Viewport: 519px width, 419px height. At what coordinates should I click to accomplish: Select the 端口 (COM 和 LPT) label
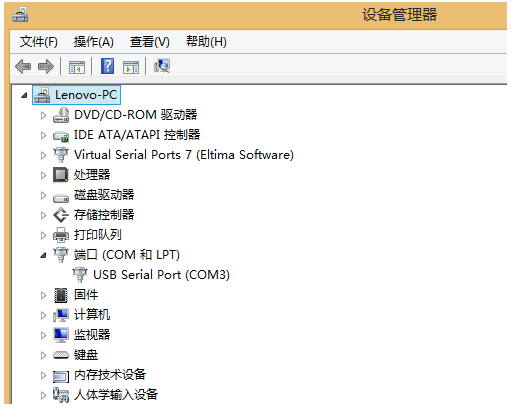tap(127, 255)
